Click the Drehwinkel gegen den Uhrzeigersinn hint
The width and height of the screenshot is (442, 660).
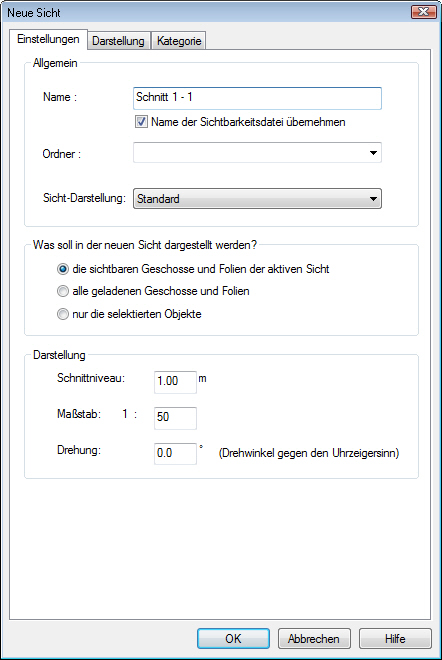[309, 453]
